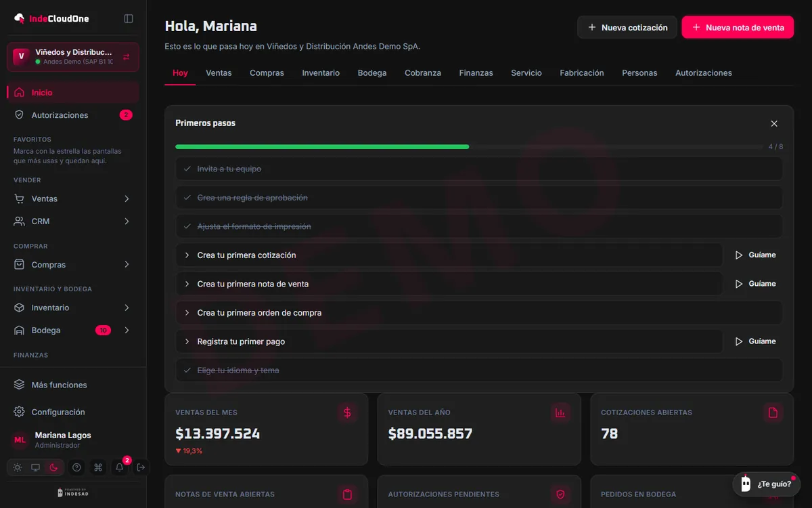Open the notifications bell
The image size is (812, 508).
point(120,467)
